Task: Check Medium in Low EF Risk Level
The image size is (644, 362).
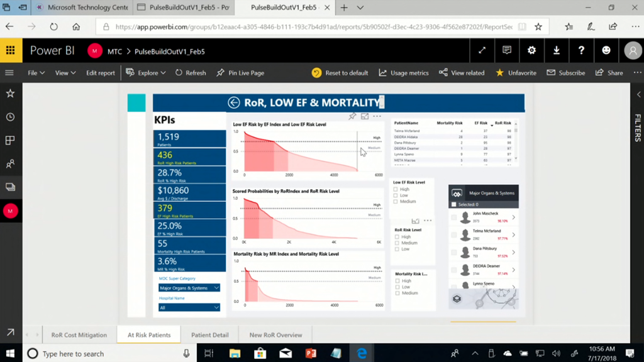Action: pos(396,202)
